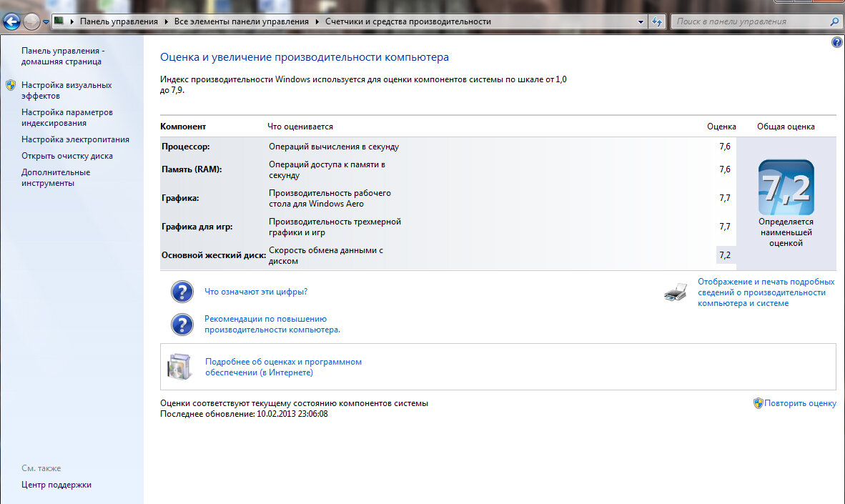845x504 pixels.
Task: Click the Оценка и увеличение производительности компьютера heading
Action: (x=305, y=57)
